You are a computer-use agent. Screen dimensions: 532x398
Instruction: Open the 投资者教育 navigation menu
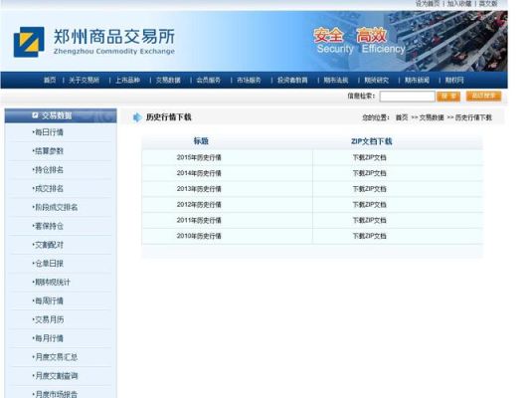tap(292, 81)
